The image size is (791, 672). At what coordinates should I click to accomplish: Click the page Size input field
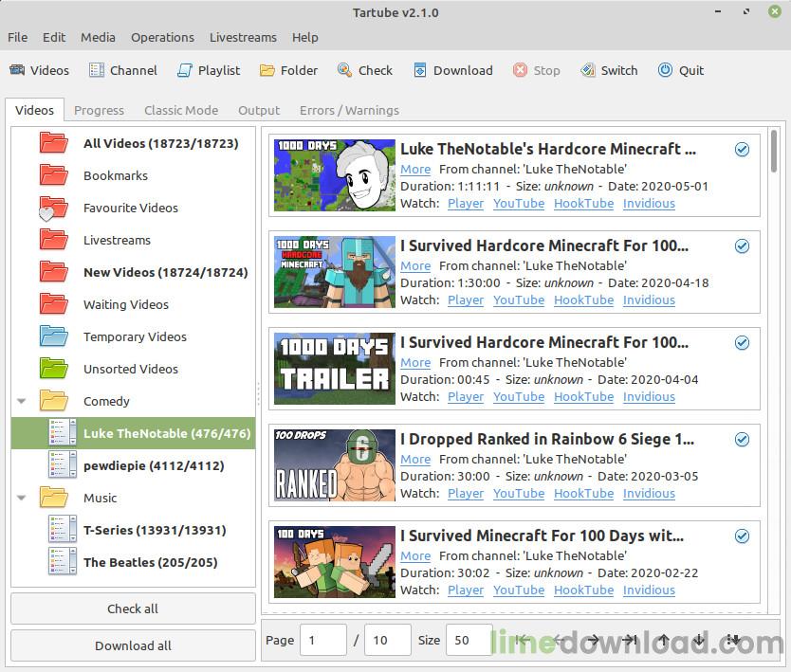pyautogui.click(x=469, y=640)
